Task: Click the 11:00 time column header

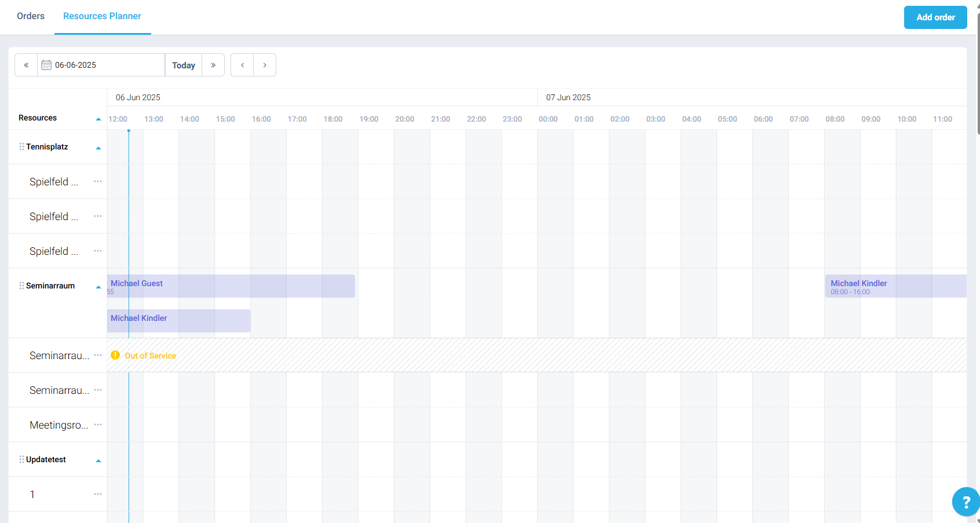Action: (942, 119)
